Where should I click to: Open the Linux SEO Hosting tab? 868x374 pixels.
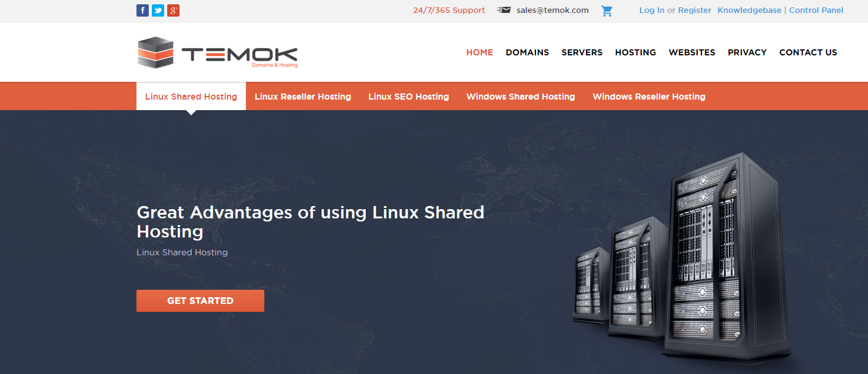409,97
